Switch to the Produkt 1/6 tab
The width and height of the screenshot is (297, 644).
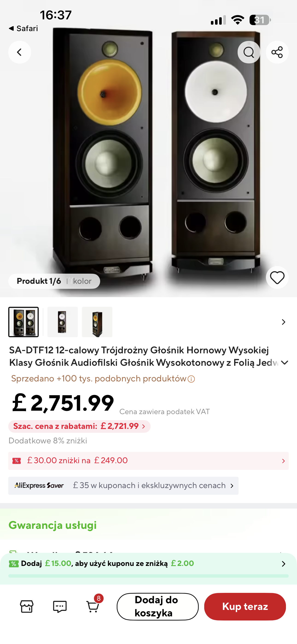[39, 281]
